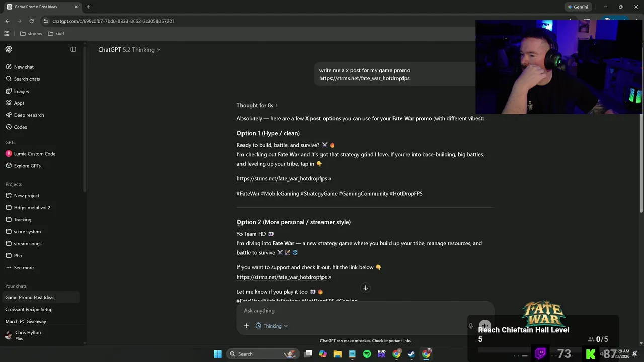Click the Projects section header
This screenshot has width=644, height=362.
(14, 184)
